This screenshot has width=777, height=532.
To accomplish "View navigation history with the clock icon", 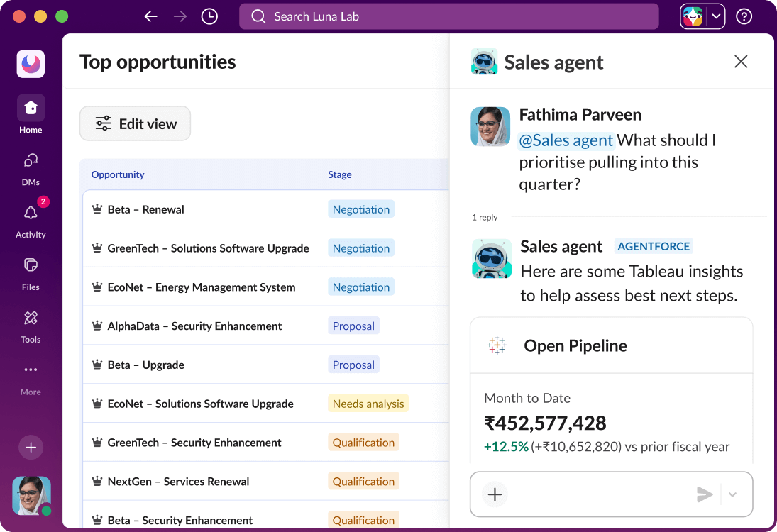I will click(x=209, y=16).
